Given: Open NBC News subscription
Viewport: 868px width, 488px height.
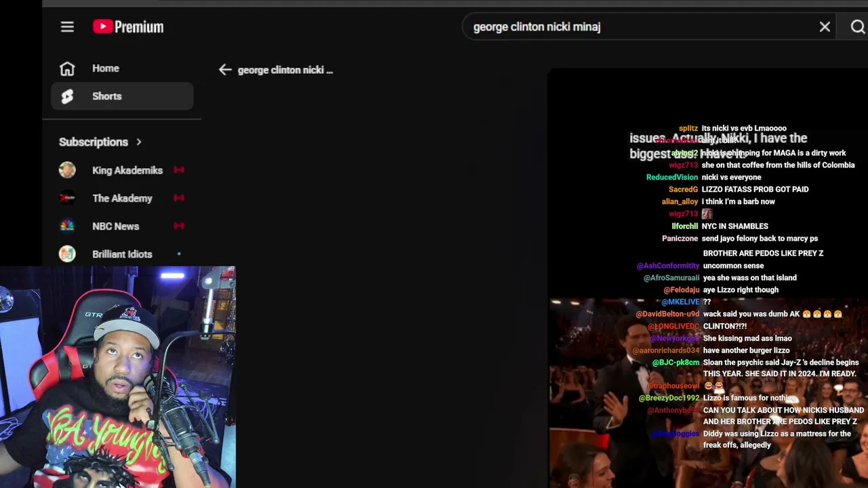Looking at the screenshot, I should [x=122, y=226].
